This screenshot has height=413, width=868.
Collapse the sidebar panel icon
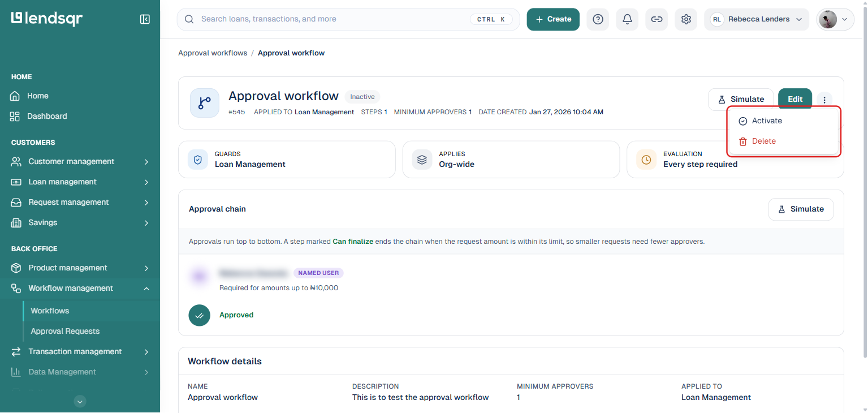coord(145,19)
